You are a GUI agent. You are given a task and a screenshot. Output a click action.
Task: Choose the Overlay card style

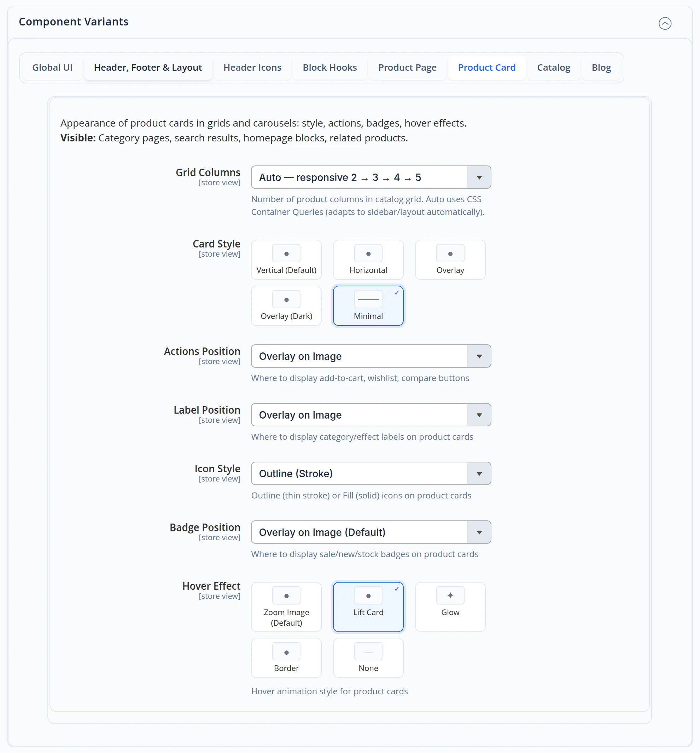point(450,260)
